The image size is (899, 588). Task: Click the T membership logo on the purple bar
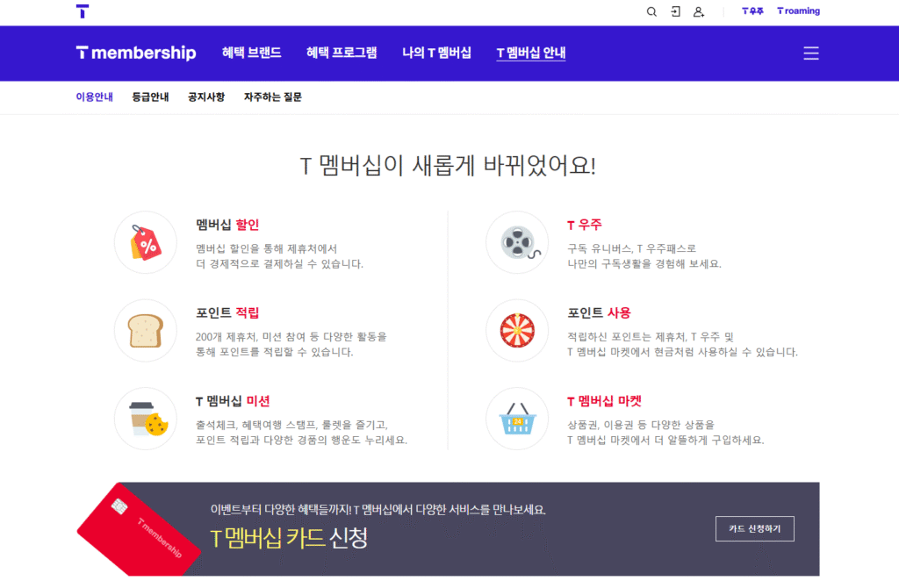click(x=136, y=53)
